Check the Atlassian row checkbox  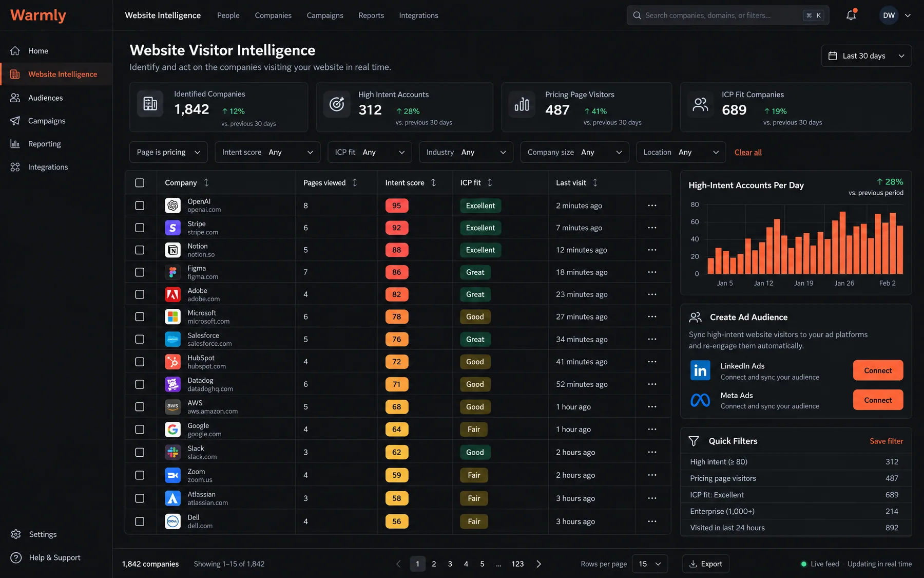140,498
